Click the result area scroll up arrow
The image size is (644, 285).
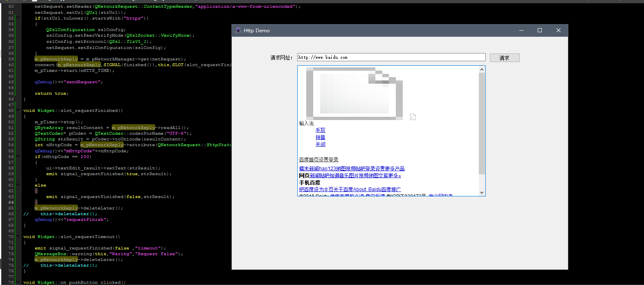click(482, 69)
